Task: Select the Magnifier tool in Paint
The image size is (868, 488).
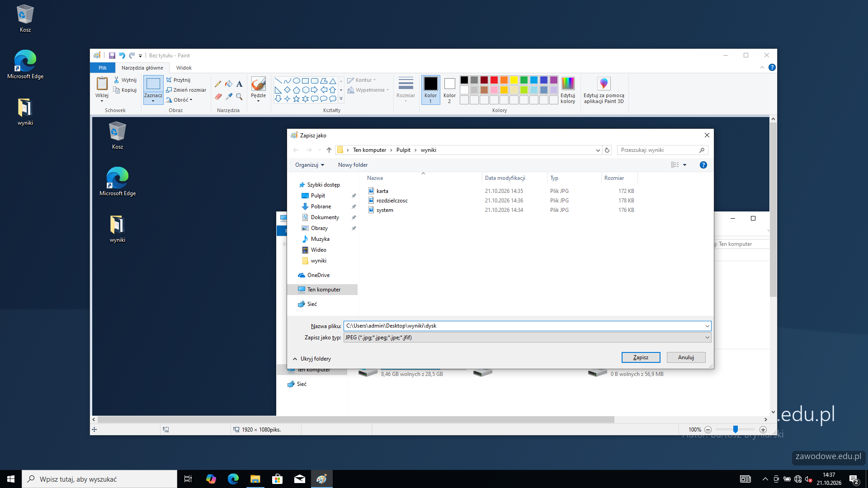Action: (x=240, y=97)
